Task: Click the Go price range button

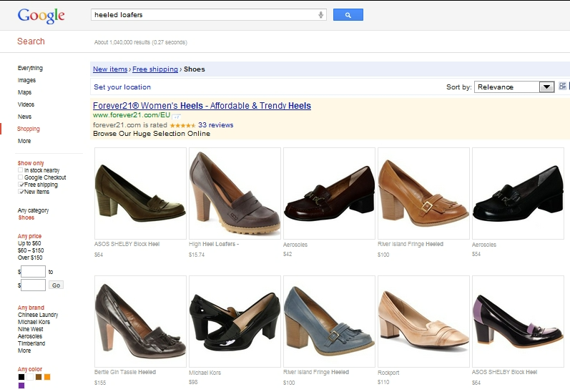Action: (56, 285)
